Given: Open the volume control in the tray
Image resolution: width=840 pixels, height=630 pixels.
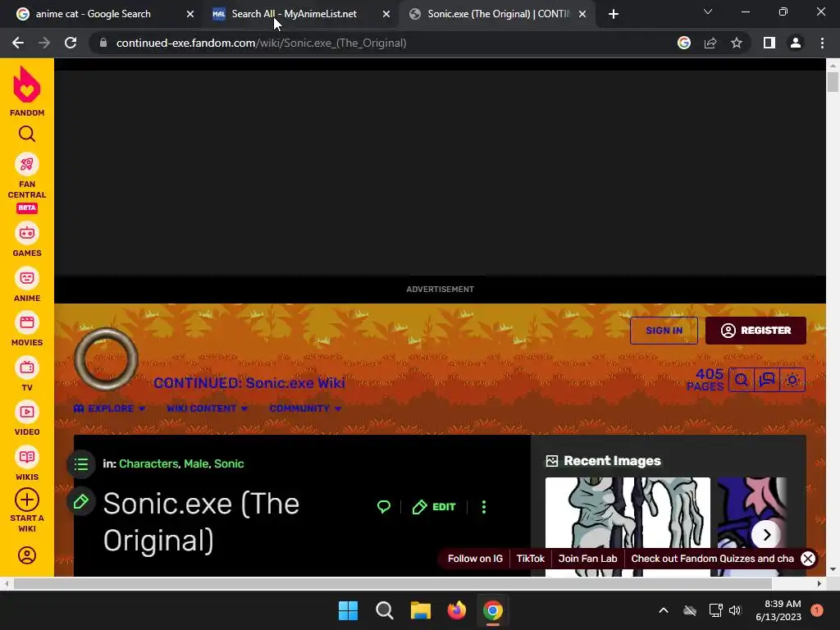Looking at the screenshot, I should pyautogui.click(x=734, y=610).
